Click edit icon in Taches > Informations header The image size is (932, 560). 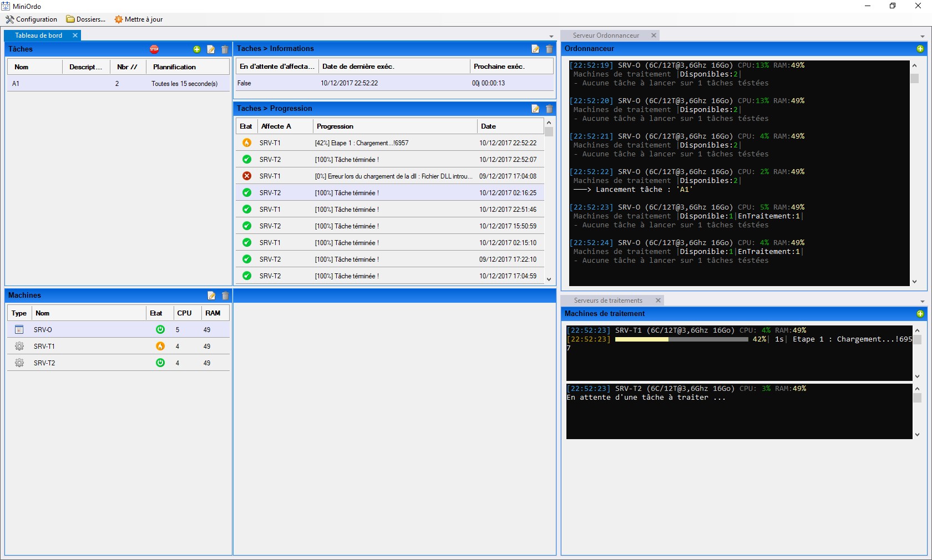[535, 49]
